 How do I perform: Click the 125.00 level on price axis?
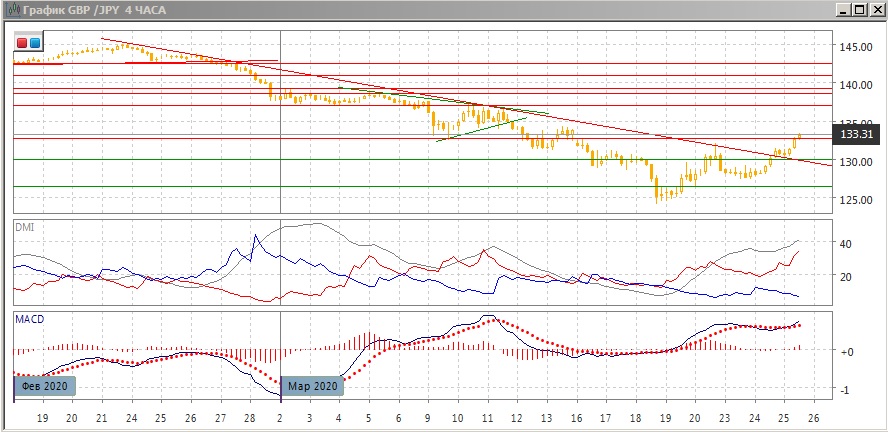click(x=857, y=200)
